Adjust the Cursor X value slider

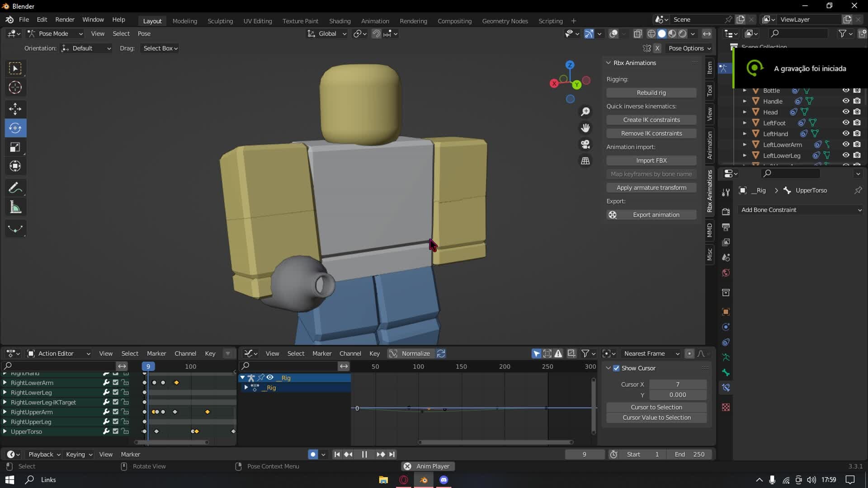(677, 385)
